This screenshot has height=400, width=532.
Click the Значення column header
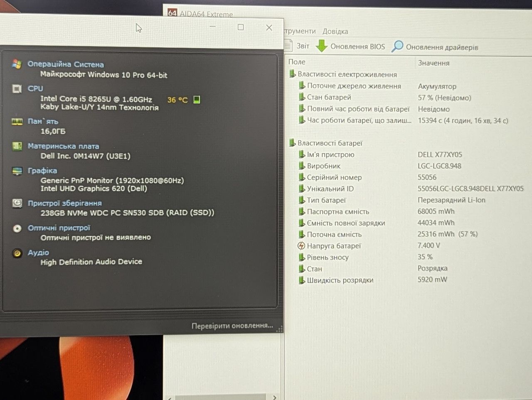pos(433,63)
